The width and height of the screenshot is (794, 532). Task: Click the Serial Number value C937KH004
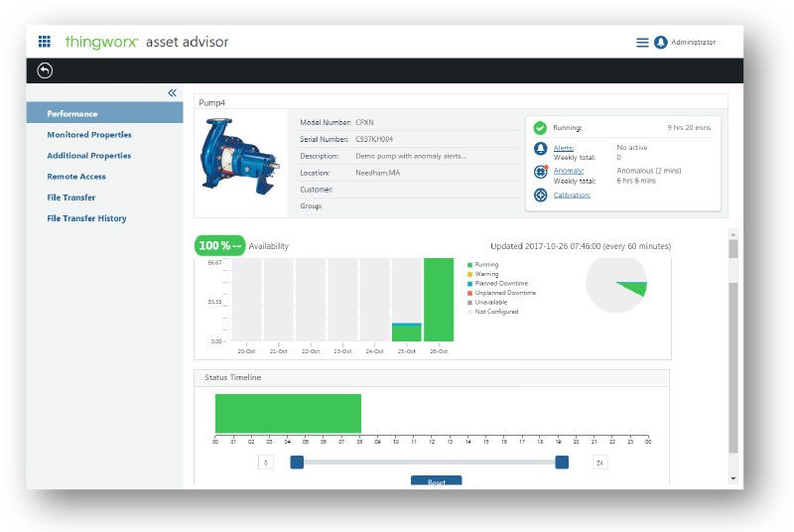pyautogui.click(x=374, y=139)
